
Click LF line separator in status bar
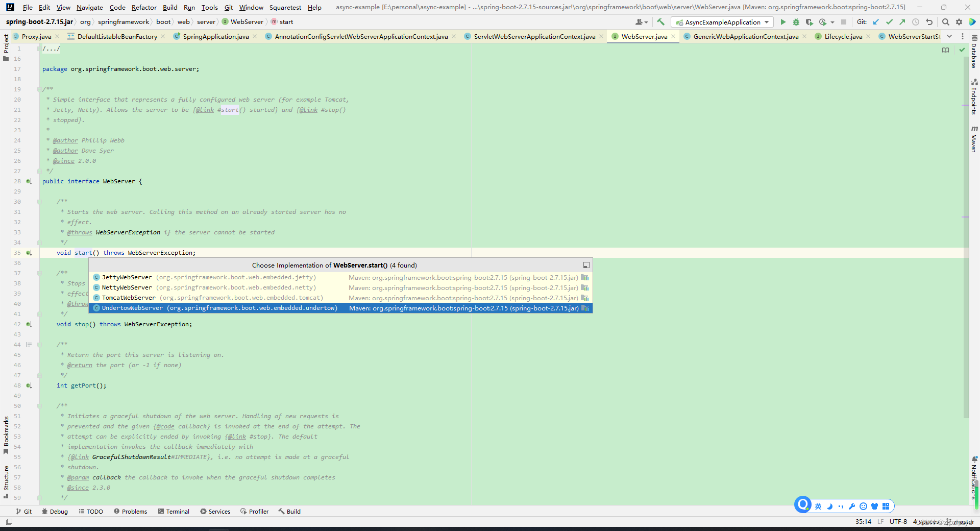[x=880, y=521]
